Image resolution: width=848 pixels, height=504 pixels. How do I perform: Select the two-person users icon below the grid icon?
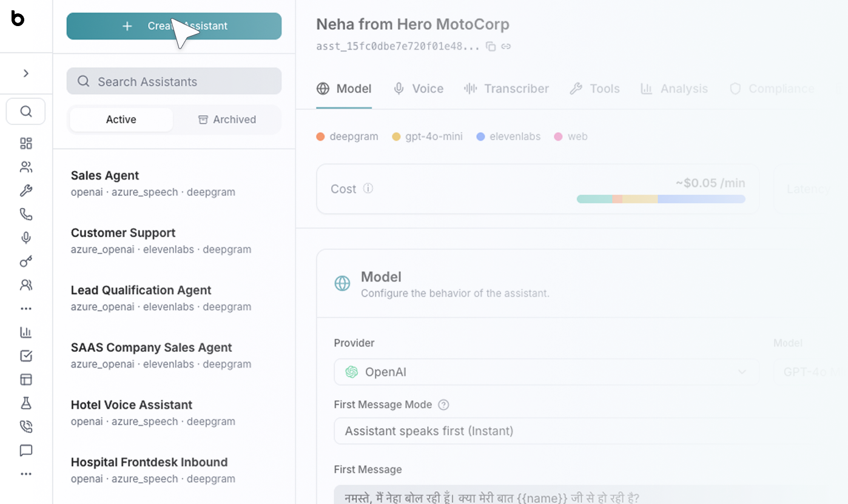(26, 167)
